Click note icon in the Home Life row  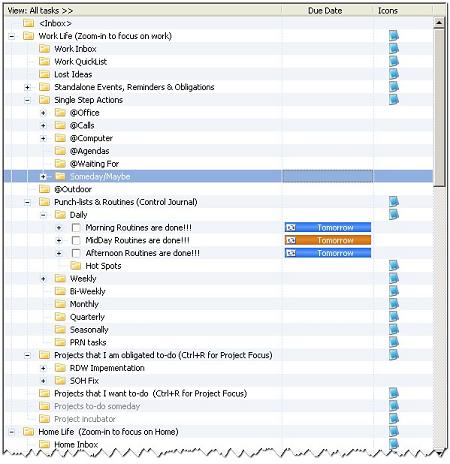(x=394, y=431)
